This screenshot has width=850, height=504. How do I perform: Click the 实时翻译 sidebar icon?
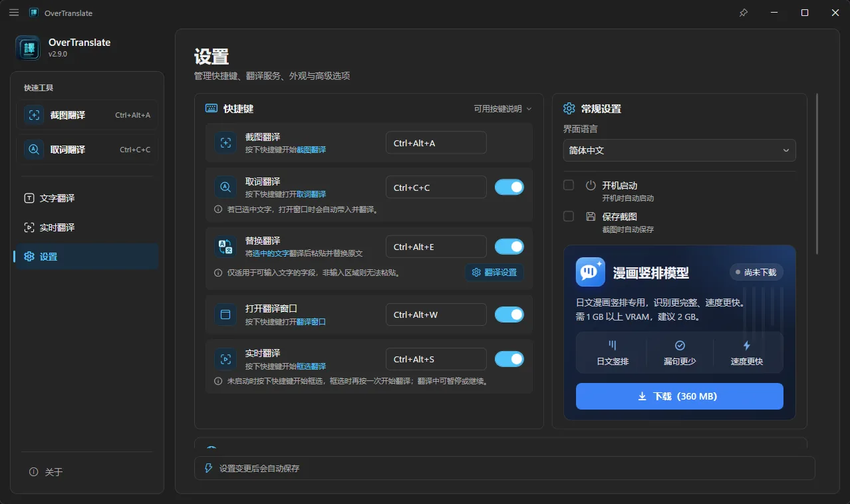pos(29,227)
